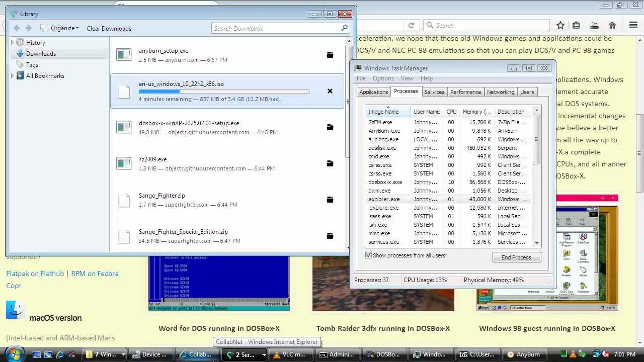
Task: Open the browser hamburger menu
Action: pyautogui.click(x=633, y=25)
